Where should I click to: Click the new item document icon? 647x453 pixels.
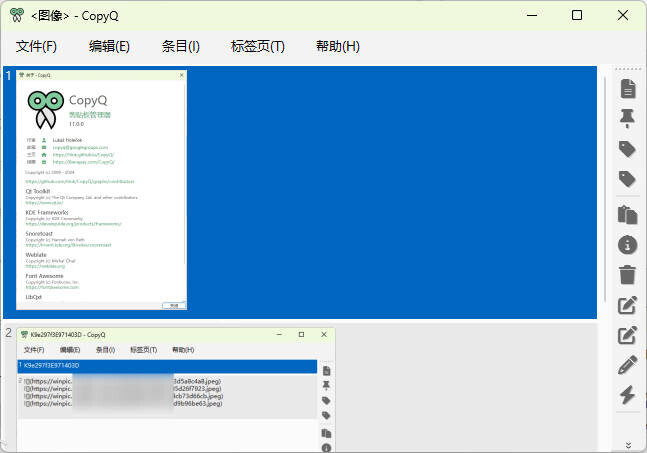628,89
